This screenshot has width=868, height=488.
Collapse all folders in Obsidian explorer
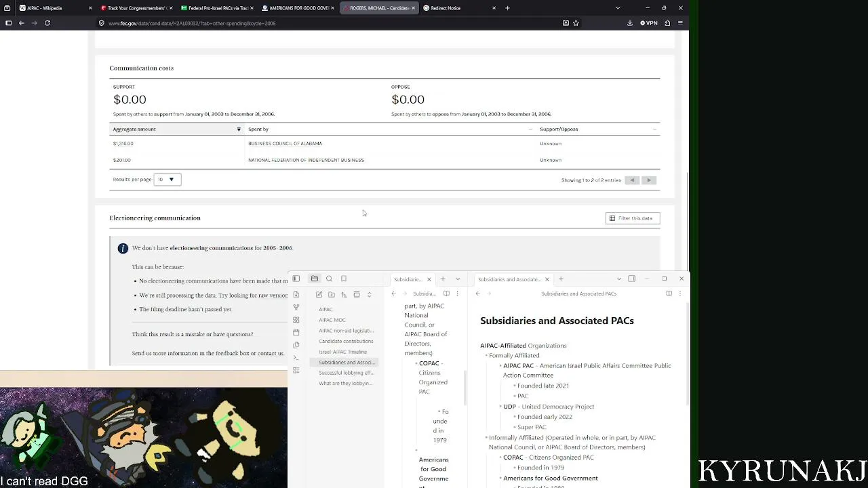pyautogui.click(x=369, y=294)
